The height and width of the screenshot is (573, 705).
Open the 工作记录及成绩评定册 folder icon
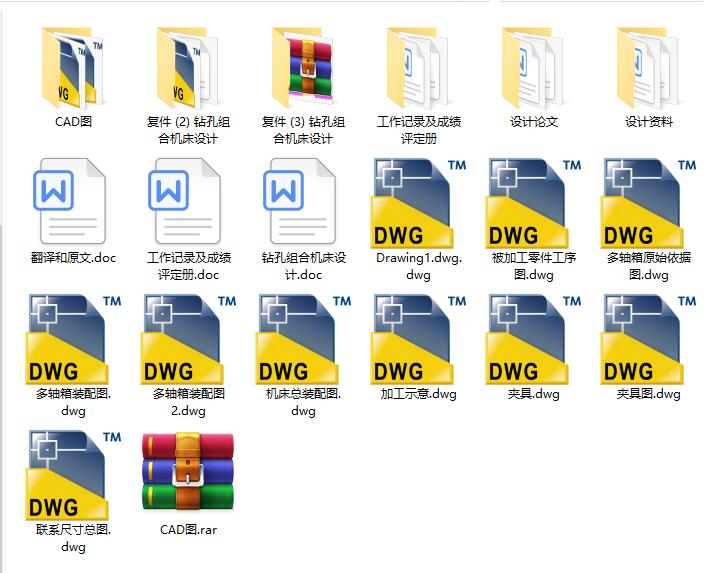(418, 67)
